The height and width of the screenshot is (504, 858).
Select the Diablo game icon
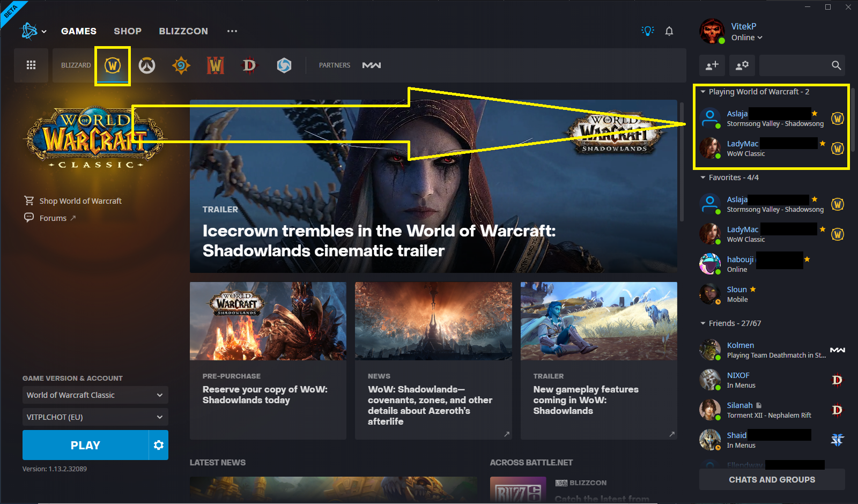(x=249, y=65)
